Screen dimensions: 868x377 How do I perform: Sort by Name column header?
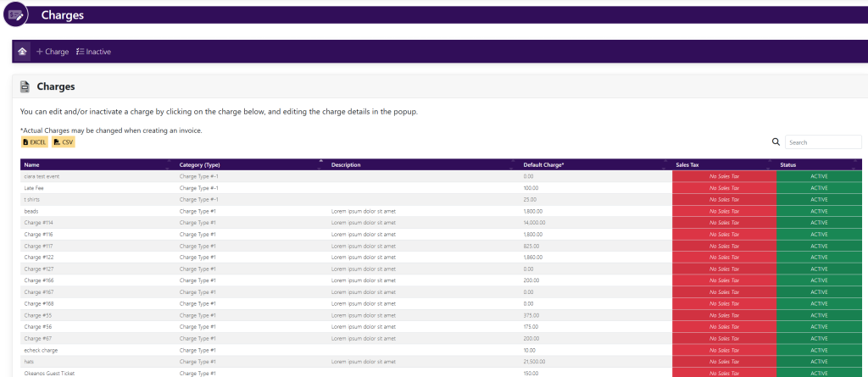pos(32,164)
